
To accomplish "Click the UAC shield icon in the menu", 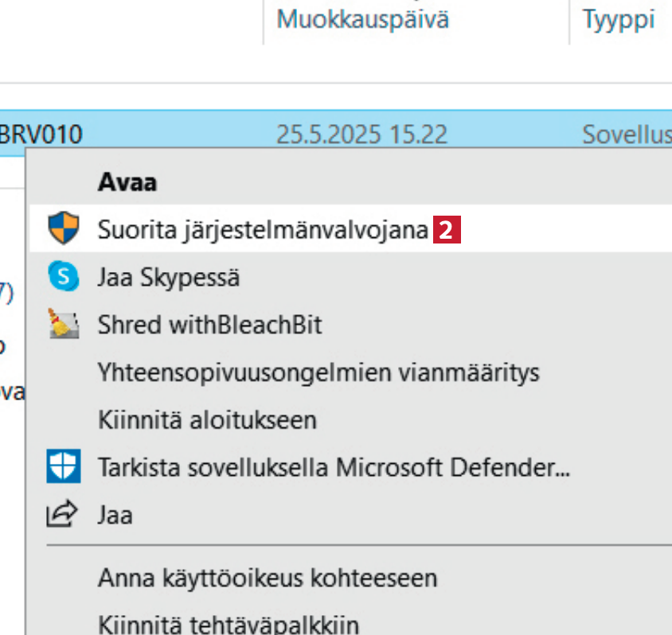I will click(x=64, y=229).
